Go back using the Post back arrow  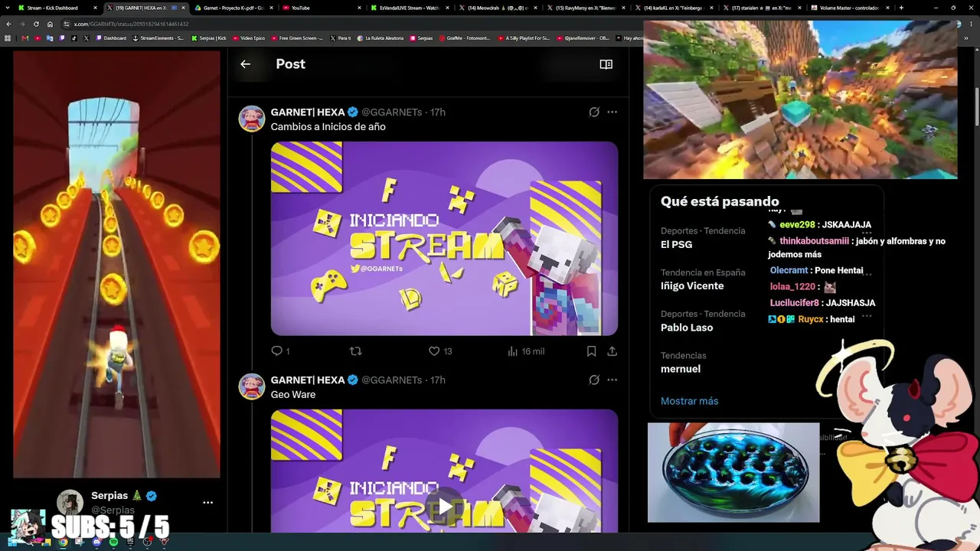coord(245,64)
